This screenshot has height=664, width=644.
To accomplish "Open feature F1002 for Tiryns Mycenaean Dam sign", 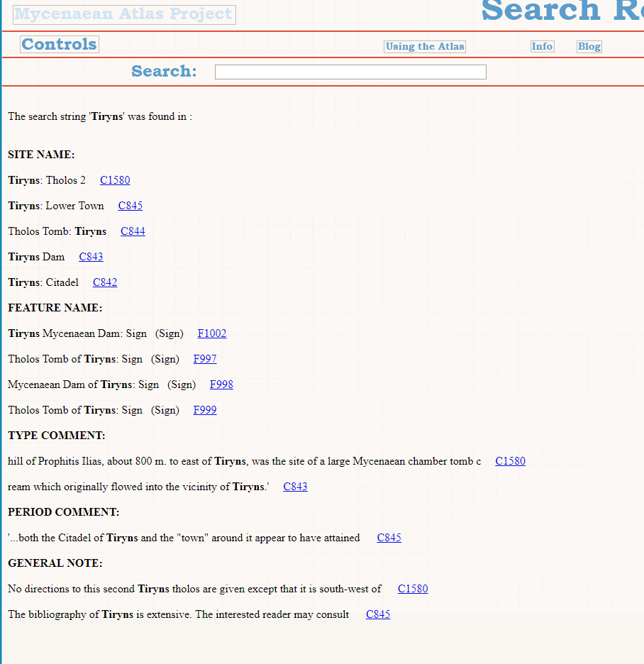I will click(212, 333).
